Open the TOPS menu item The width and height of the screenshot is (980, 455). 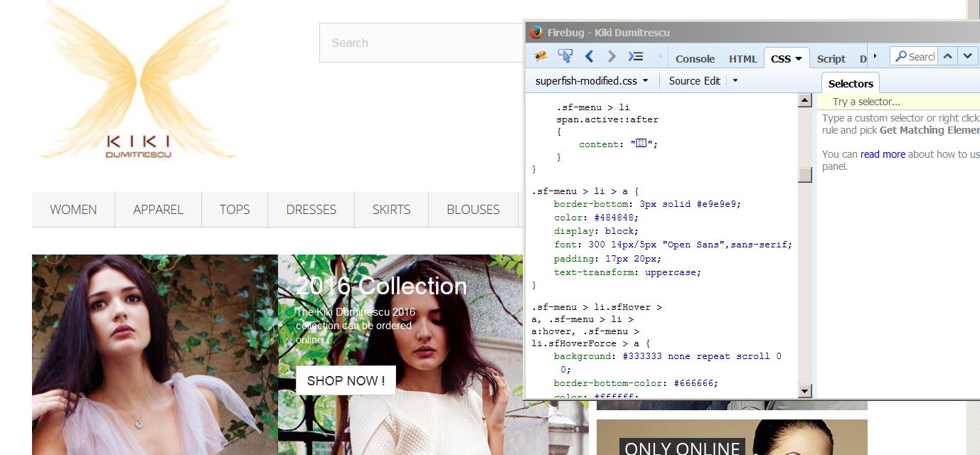tap(235, 210)
